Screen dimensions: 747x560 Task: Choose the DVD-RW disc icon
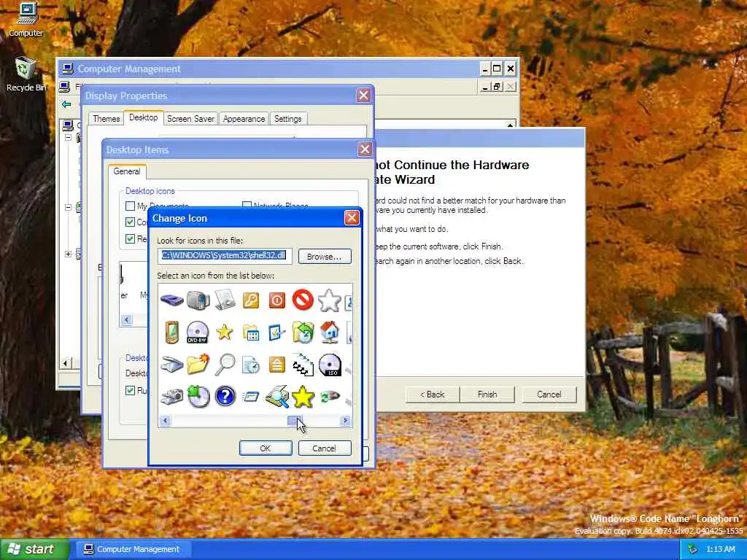pyautogui.click(x=198, y=332)
